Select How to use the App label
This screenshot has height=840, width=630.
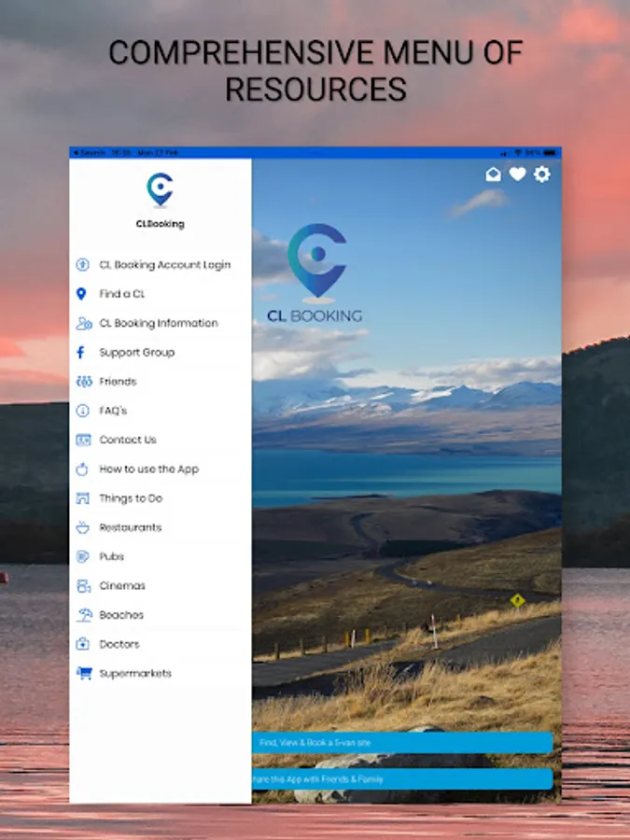point(149,469)
